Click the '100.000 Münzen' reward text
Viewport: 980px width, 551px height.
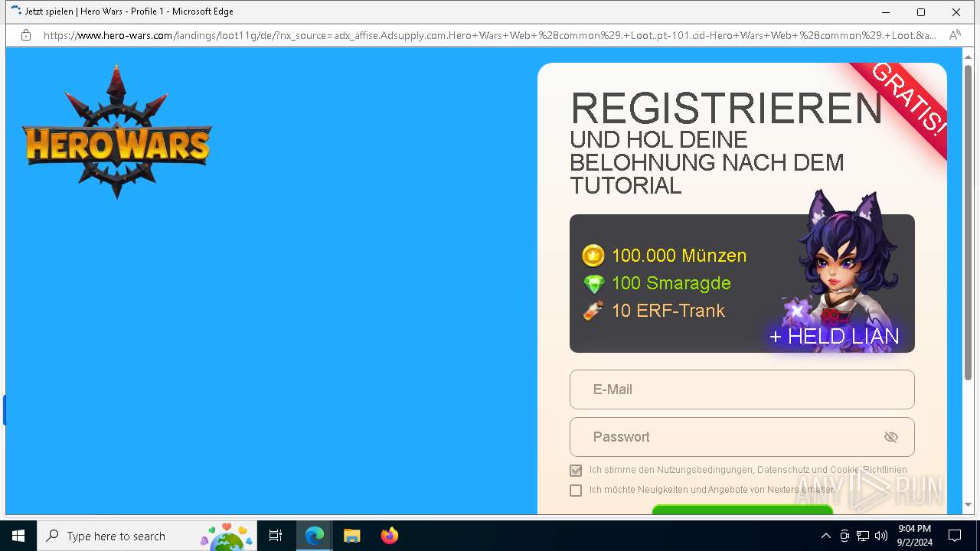(x=678, y=256)
